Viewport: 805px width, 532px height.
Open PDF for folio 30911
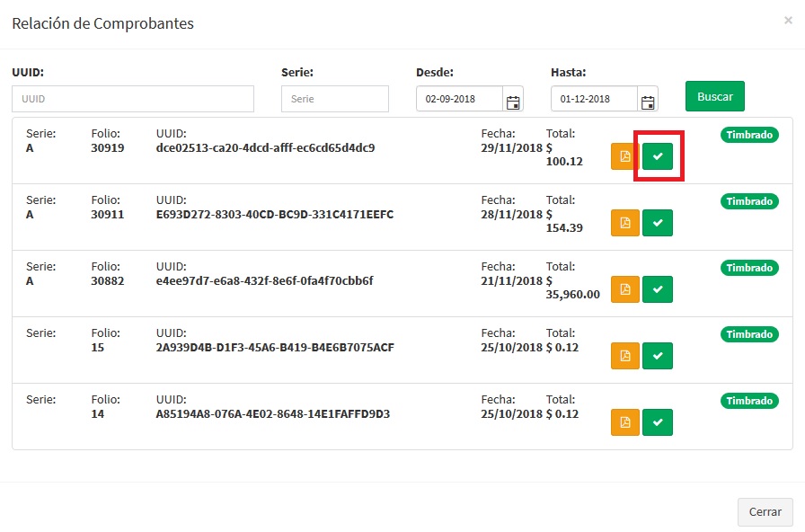click(625, 223)
